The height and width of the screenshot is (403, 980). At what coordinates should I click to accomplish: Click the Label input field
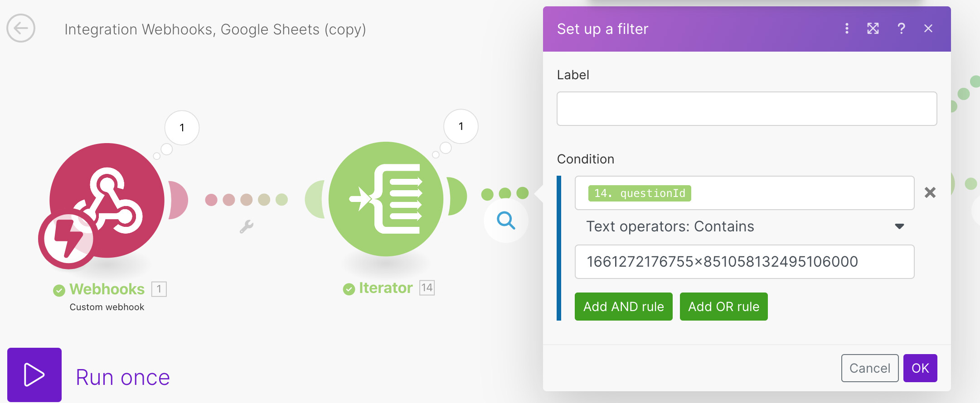pyautogui.click(x=747, y=109)
